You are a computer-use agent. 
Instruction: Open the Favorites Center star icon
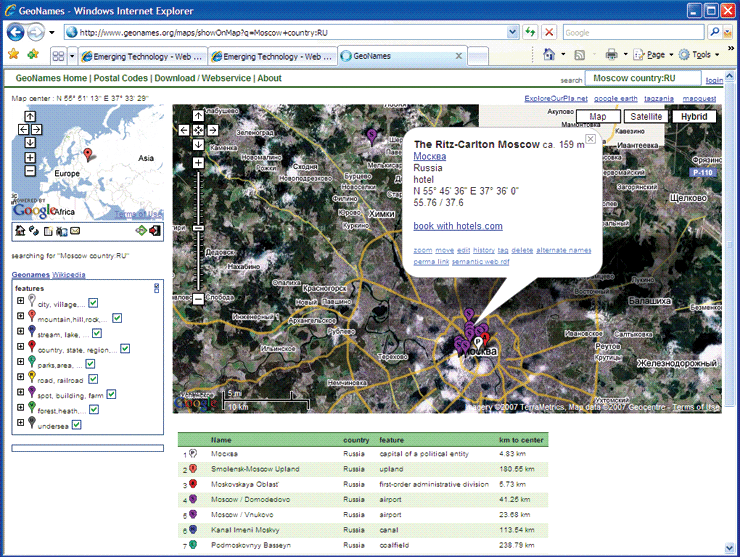pos(13,54)
